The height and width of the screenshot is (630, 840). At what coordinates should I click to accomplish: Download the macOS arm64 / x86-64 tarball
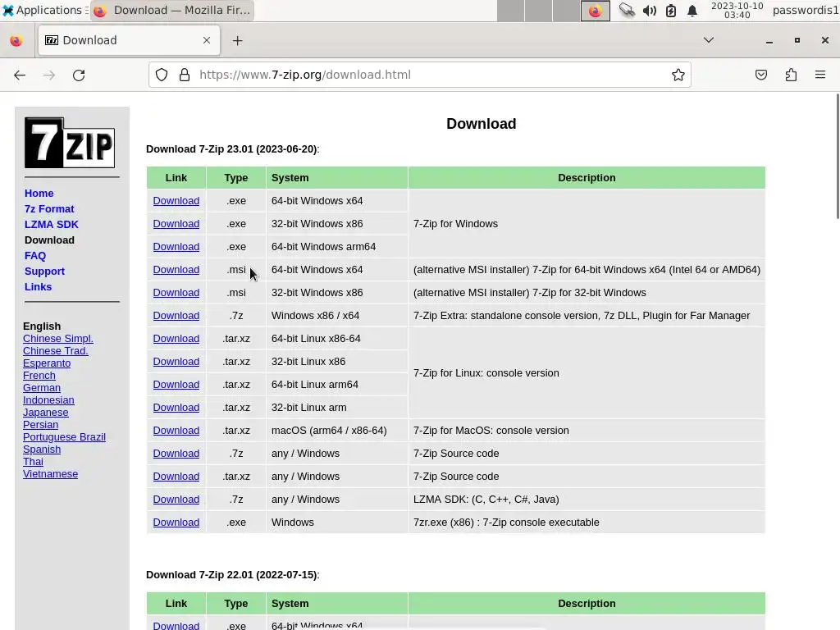176,431
